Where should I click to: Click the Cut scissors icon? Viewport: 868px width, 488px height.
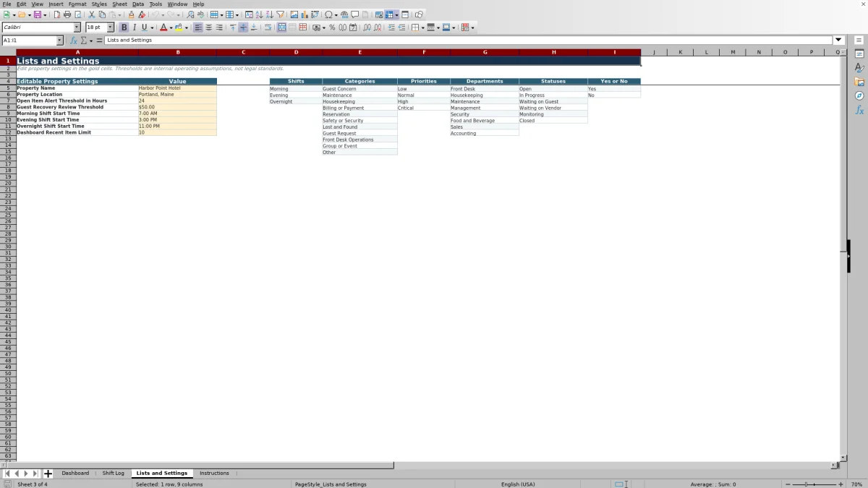[92, 14]
